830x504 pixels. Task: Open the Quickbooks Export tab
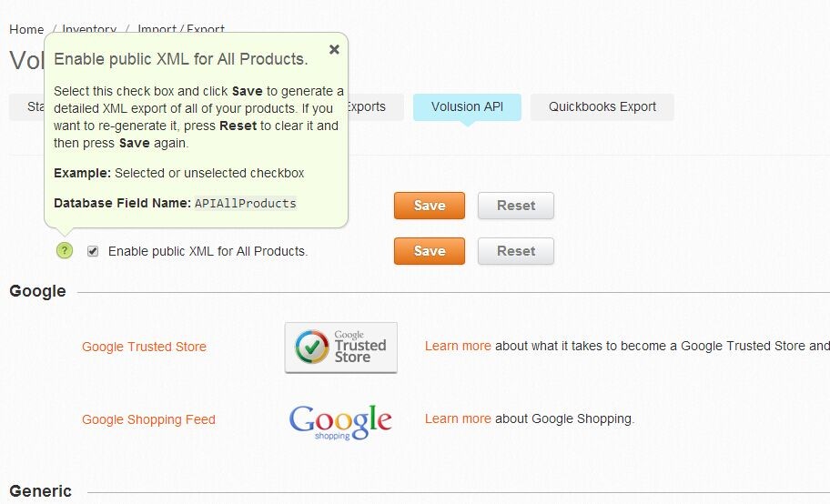(602, 106)
